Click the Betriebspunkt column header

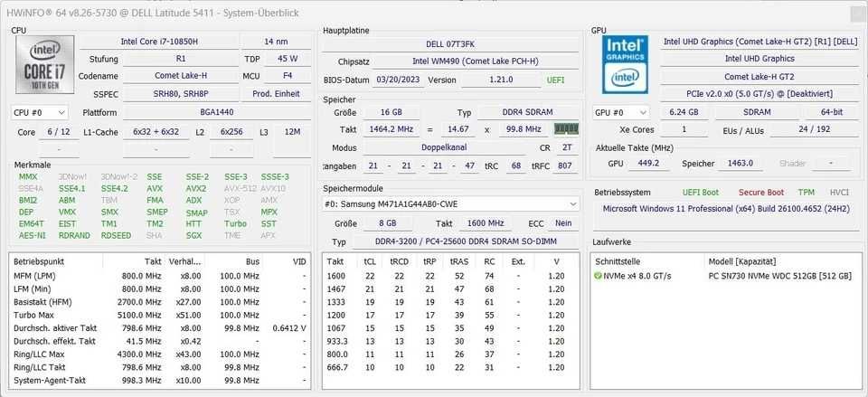tap(39, 261)
